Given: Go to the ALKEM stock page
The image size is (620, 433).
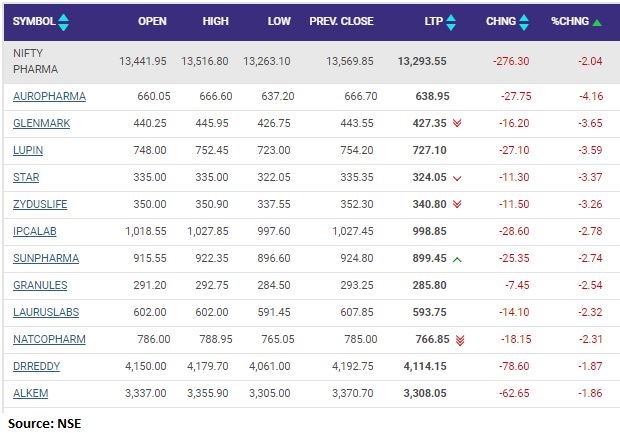Looking at the screenshot, I should [30, 394].
